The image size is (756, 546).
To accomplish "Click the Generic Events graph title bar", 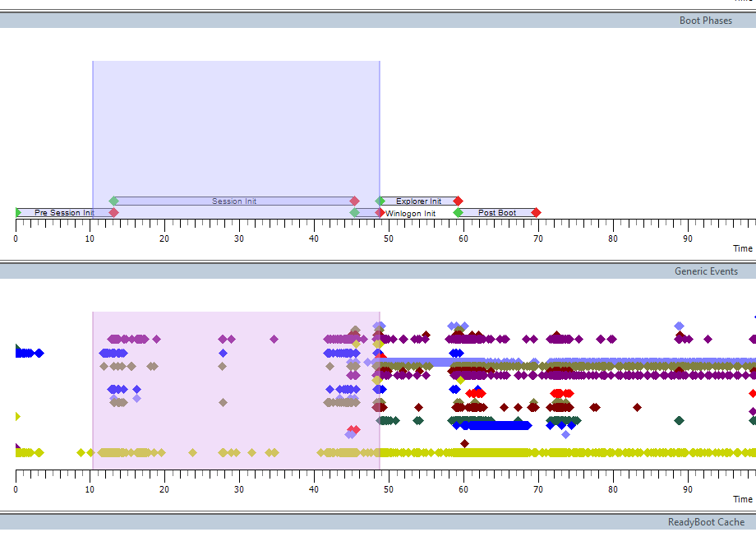I will [x=378, y=271].
